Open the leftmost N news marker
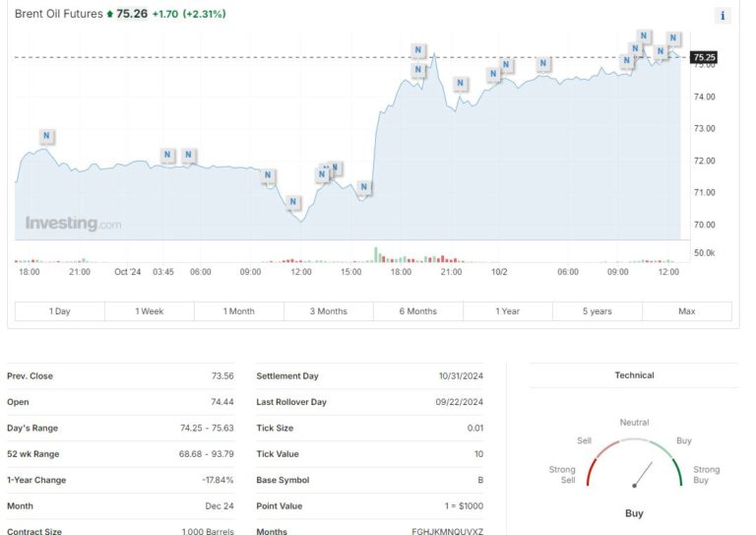This screenshot has height=535, width=756. pos(46,136)
